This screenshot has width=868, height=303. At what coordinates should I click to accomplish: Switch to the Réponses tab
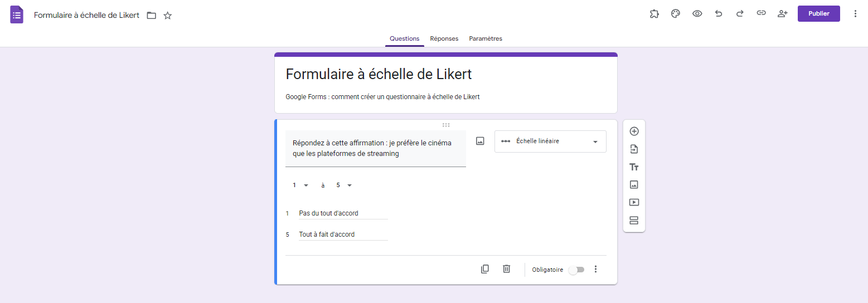click(x=444, y=39)
